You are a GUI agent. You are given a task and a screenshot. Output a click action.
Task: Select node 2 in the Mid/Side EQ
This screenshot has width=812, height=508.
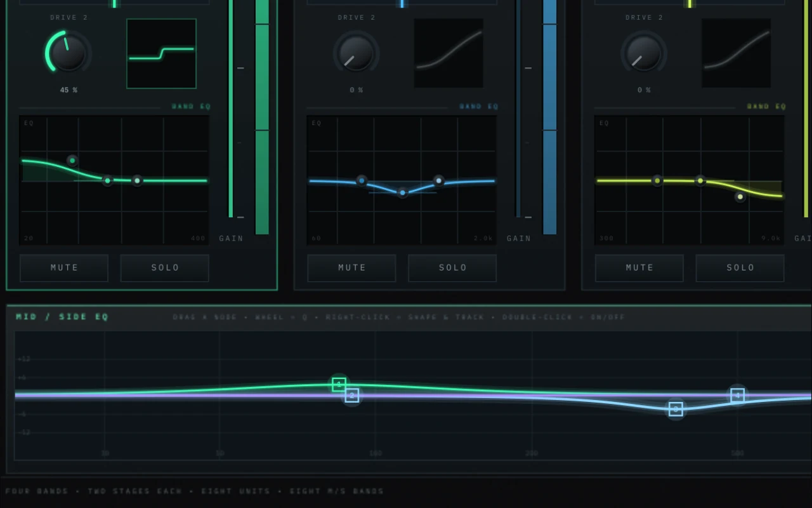point(352,396)
